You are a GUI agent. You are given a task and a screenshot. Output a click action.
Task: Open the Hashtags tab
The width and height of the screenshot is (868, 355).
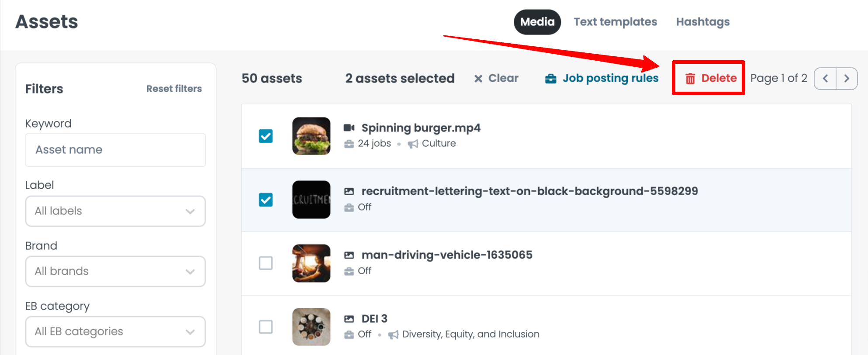pyautogui.click(x=703, y=22)
